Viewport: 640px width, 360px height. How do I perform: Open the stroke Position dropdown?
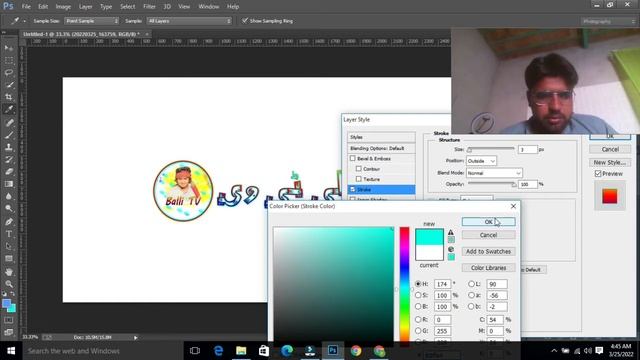click(481, 161)
